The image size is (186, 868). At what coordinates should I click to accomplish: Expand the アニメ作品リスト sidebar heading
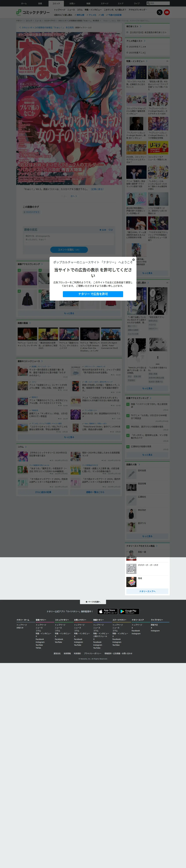pos(136,41)
